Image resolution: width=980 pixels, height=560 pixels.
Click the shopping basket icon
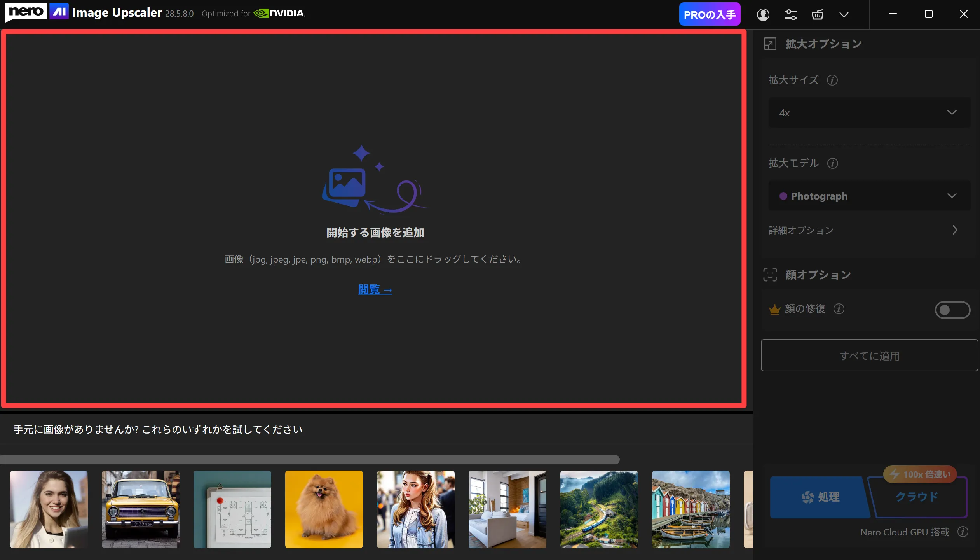[817, 15]
